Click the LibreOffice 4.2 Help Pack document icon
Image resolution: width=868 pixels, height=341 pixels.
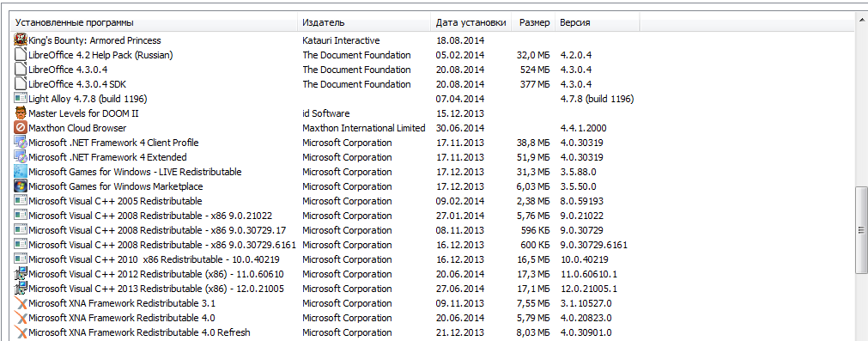click(20, 55)
